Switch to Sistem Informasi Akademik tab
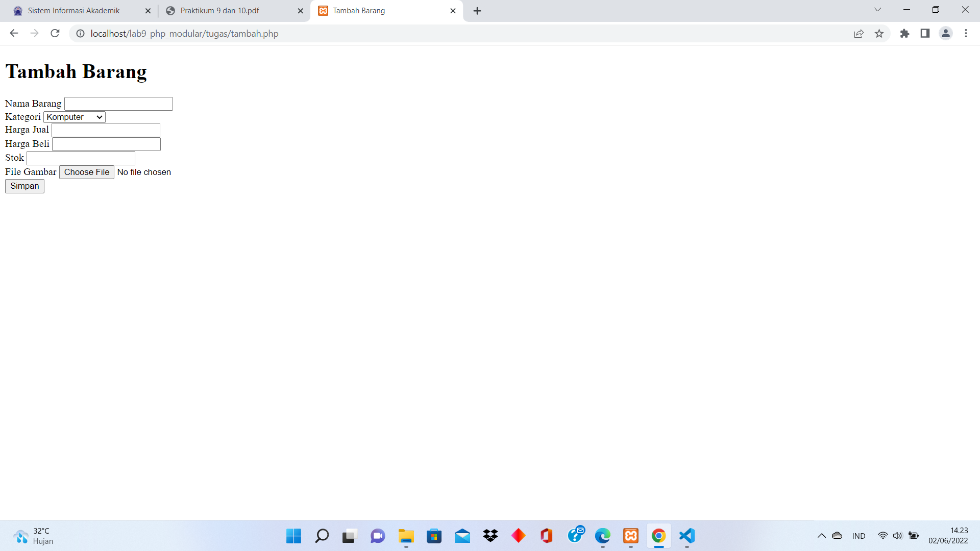This screenshot has width=980, height=551. (x=82, y=11)
